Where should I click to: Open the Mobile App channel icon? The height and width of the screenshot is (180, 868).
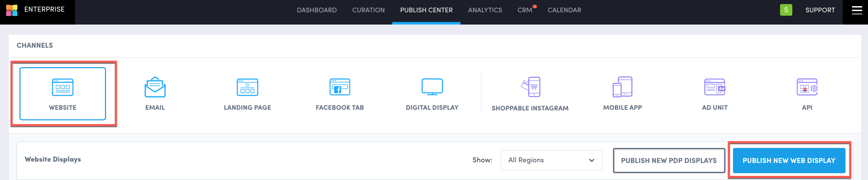coord(623,87)
